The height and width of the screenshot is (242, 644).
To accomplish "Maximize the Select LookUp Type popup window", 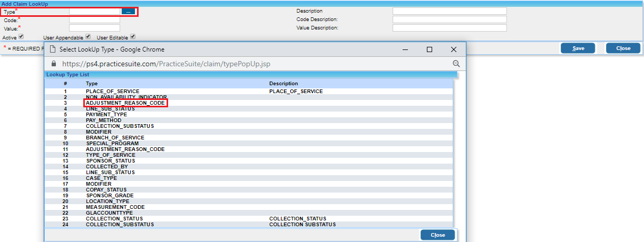I will click(429, 49).
